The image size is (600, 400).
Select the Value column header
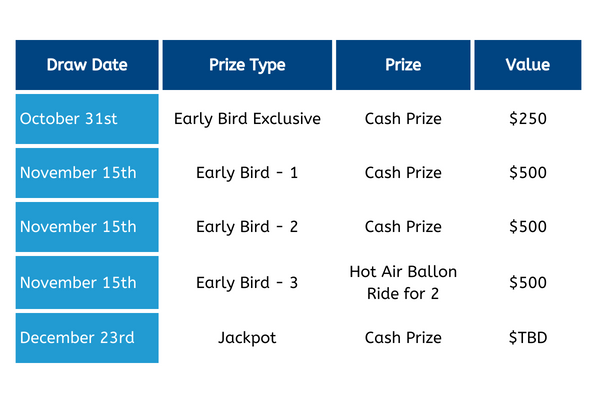pyautogui.click(x=528, y=65)
